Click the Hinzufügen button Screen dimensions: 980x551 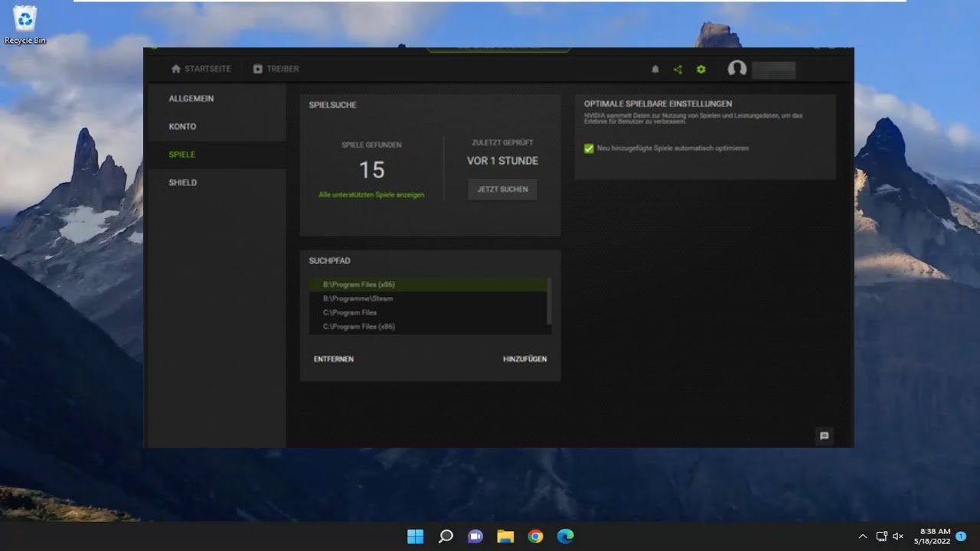[x=525, y=359]
